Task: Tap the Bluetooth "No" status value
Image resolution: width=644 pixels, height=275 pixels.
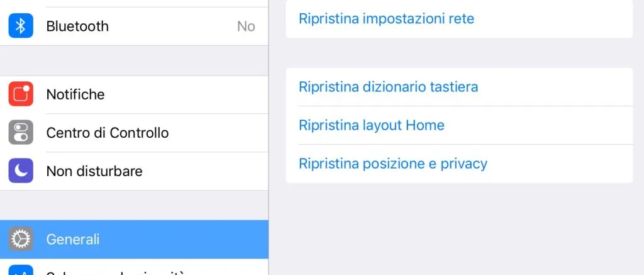Action: (246, 26)
